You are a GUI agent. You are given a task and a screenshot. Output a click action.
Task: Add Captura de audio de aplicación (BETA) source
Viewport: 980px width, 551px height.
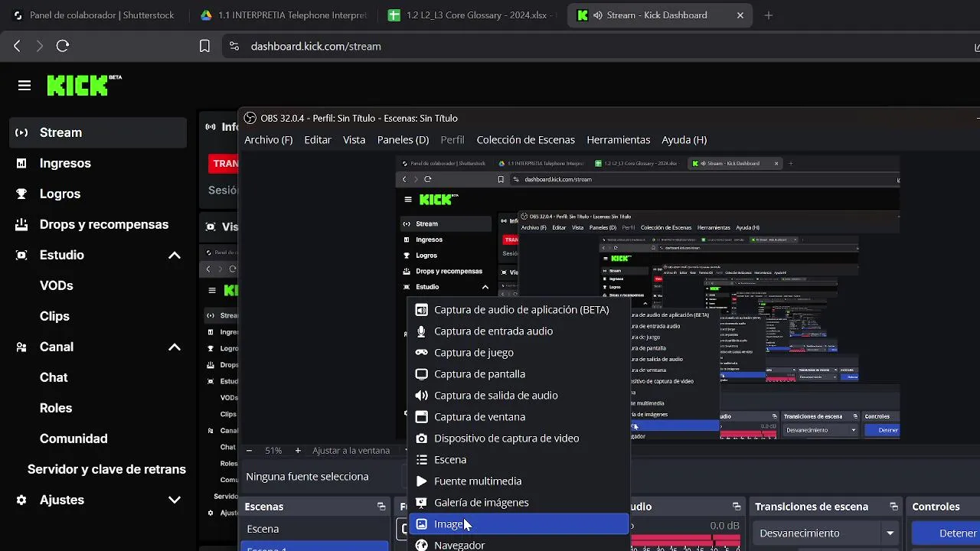click(x=518, y=310)
